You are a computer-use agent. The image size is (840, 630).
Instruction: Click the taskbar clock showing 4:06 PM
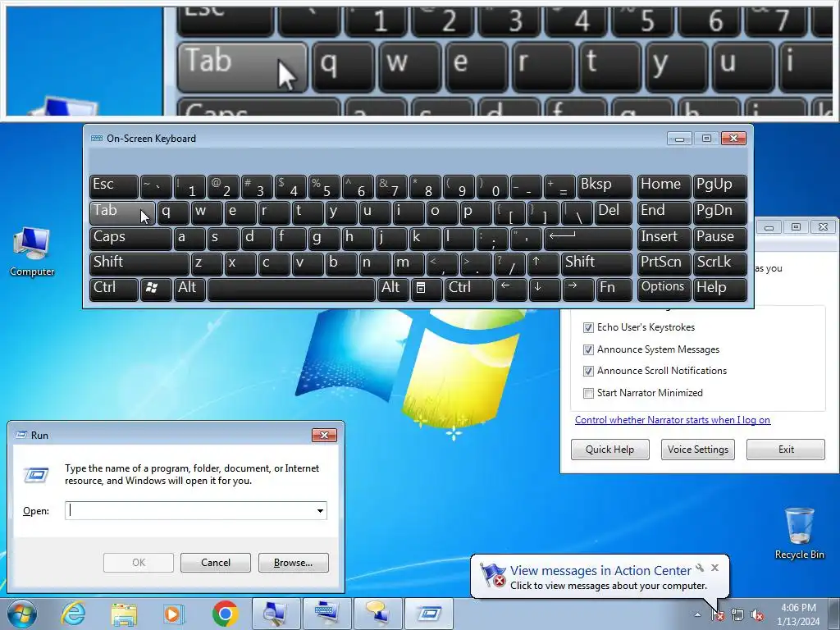point(798,614)
